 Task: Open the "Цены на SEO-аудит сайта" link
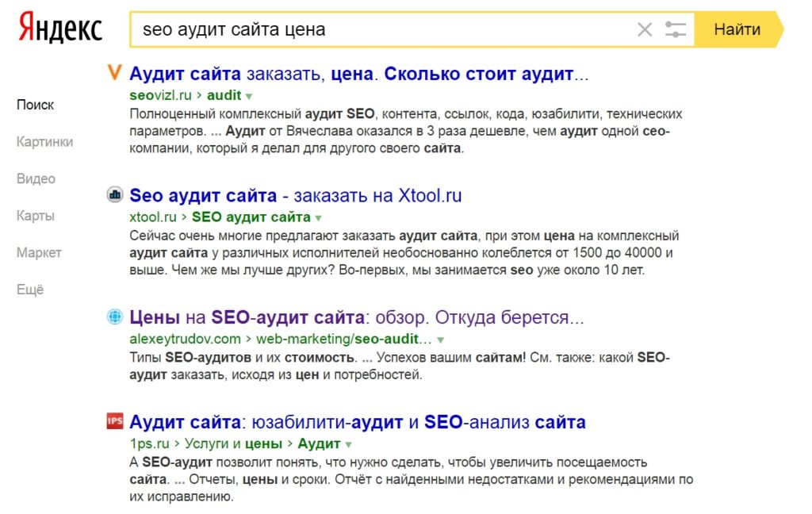tap(349, 316)
